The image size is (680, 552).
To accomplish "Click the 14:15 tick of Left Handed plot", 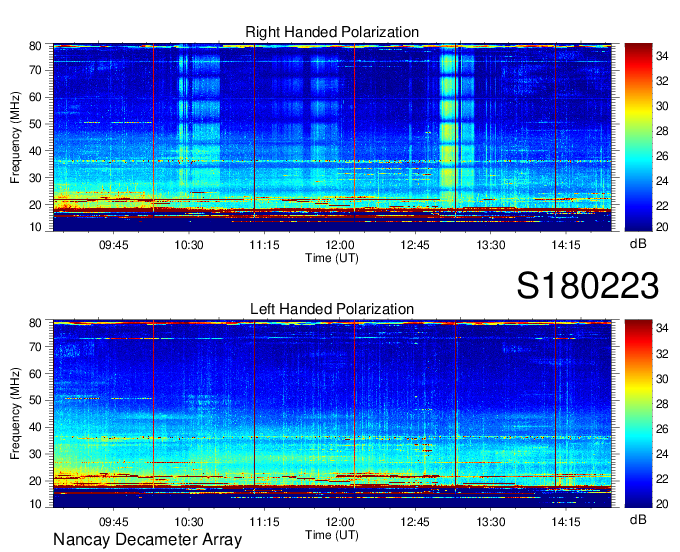I will (566, 522).
